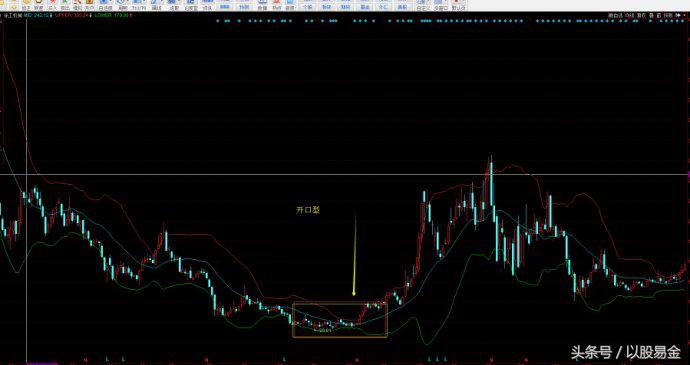
Task: Click the 周期 toolbar icon
Action: point(123,5)
